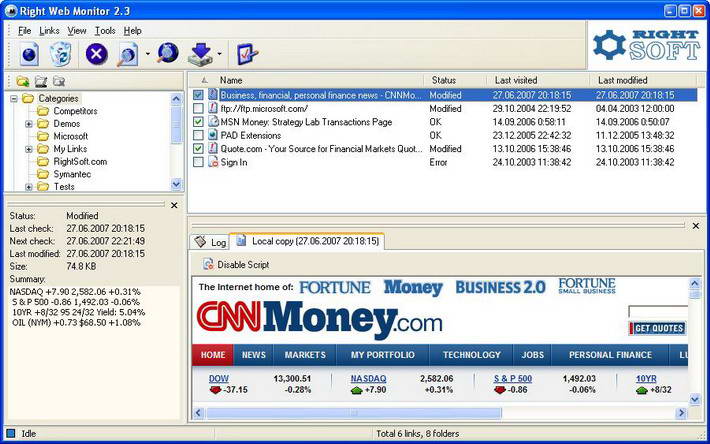Open the NASDAQ link in preview
Viewport: 710px width, 444px height.
click(x=369, y=378)
